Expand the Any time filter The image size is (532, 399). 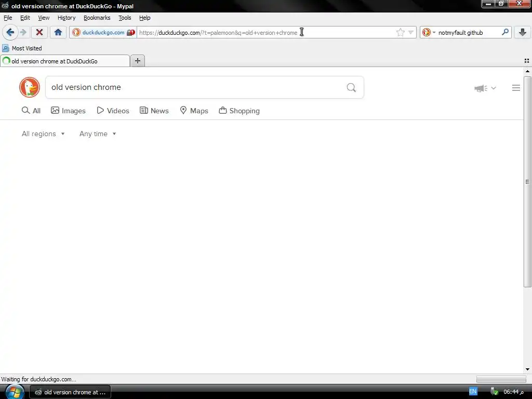[98, 134]
